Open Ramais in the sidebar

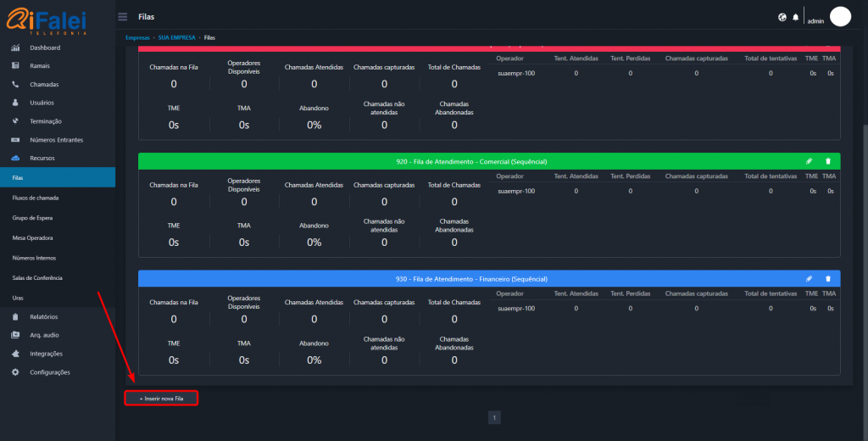click(41, 66)
